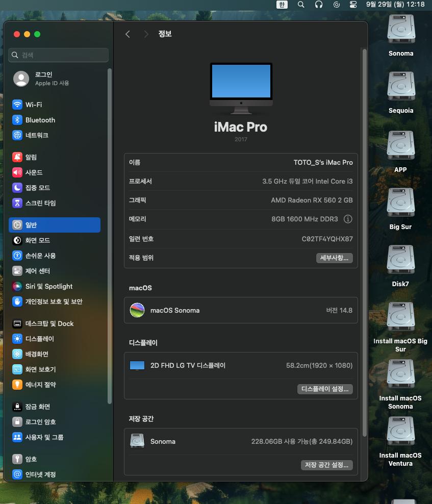This screenshot has height=504, width=432.
Task: Click serial number C02TF4YQHX87
Action: tap(327, 239)
